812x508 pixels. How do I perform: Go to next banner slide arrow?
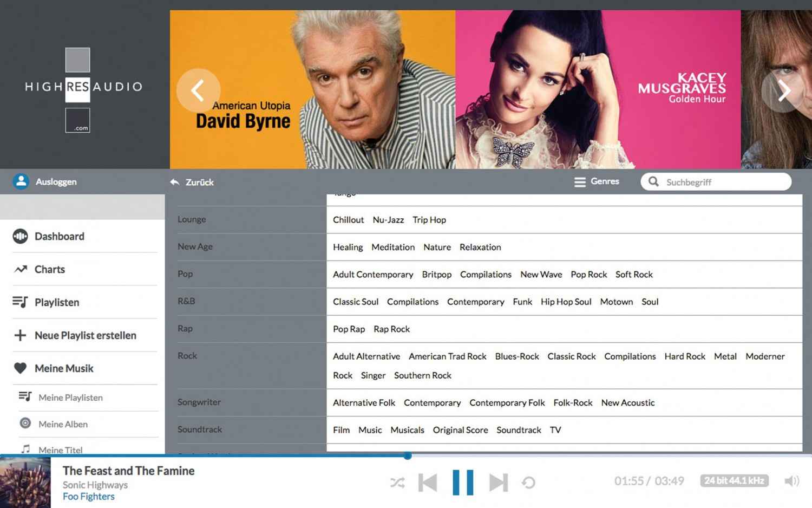click(x=783, y=90)
